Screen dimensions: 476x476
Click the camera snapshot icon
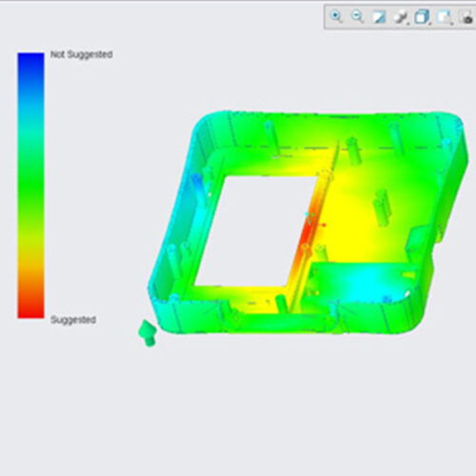tap(466, 17)
